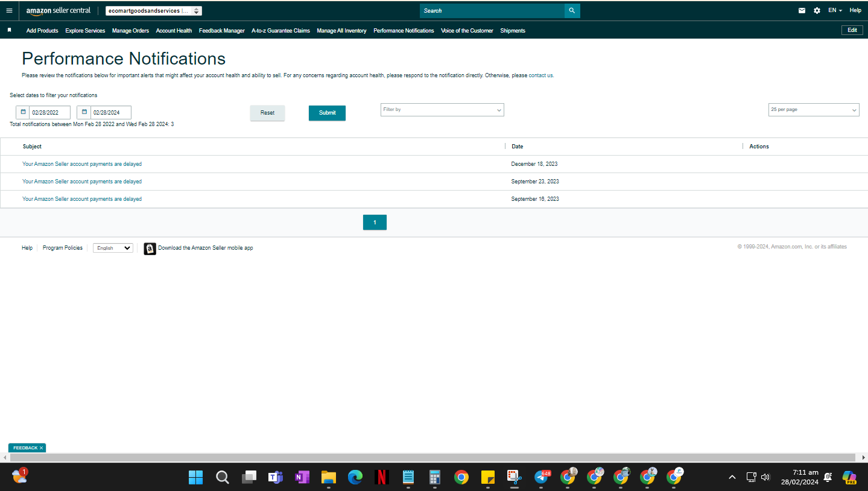868x491 pixels.
Task: Open the start date calendar icon
Action: [x=23, y=112]
